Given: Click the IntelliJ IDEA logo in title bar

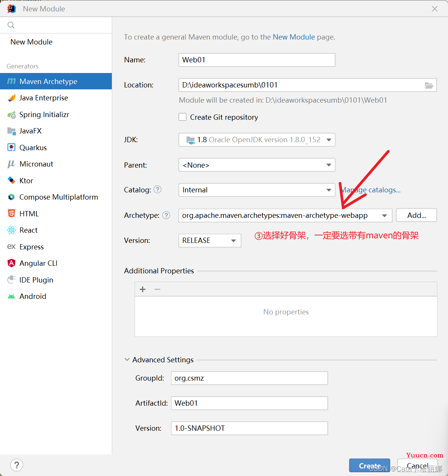Looking at the screenshot, I should coord(11,9).
